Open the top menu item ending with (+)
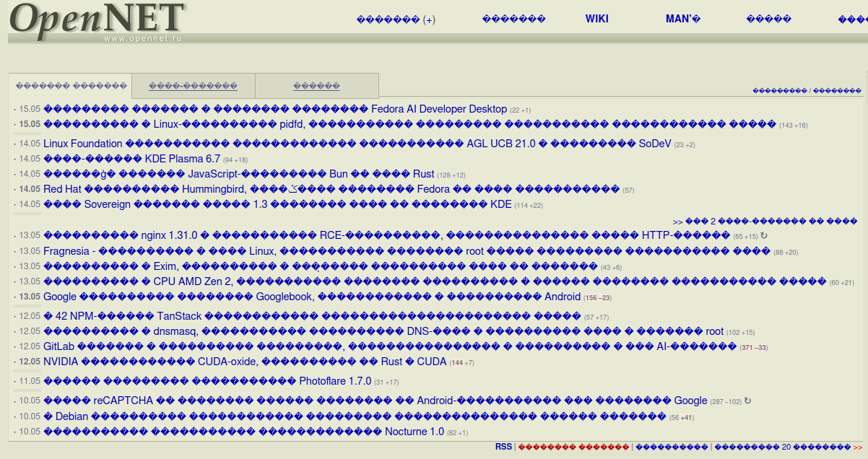 pos(396,19)
